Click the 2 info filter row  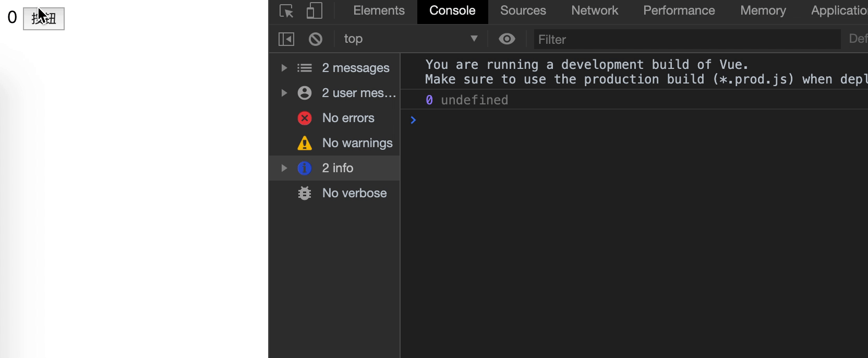[x=337, y=168]
